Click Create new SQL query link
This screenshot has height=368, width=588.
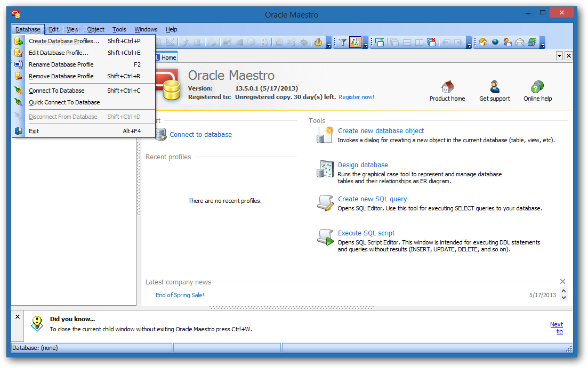point(373,199)
